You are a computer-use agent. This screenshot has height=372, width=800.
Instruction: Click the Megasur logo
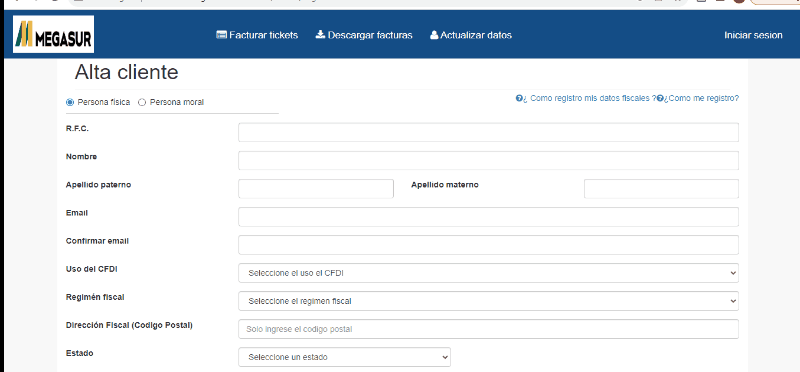pyautogui.click(x=53, y=34)
